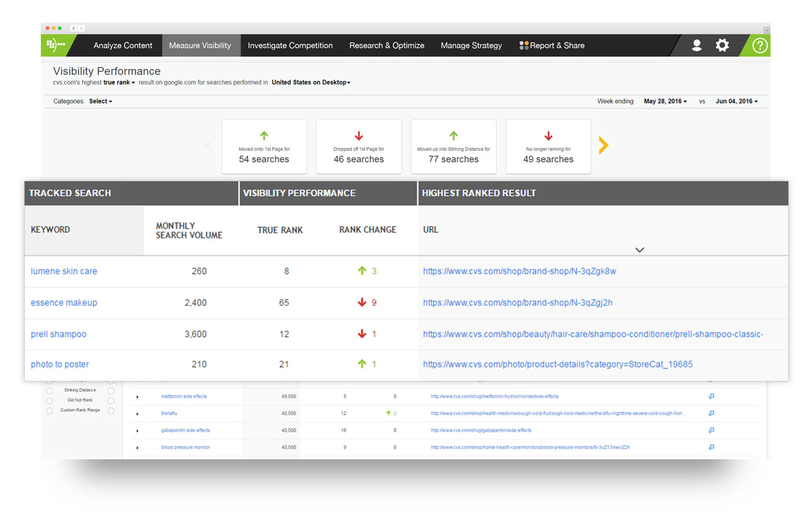Open the photo to poster keyword link

(60, 364)
